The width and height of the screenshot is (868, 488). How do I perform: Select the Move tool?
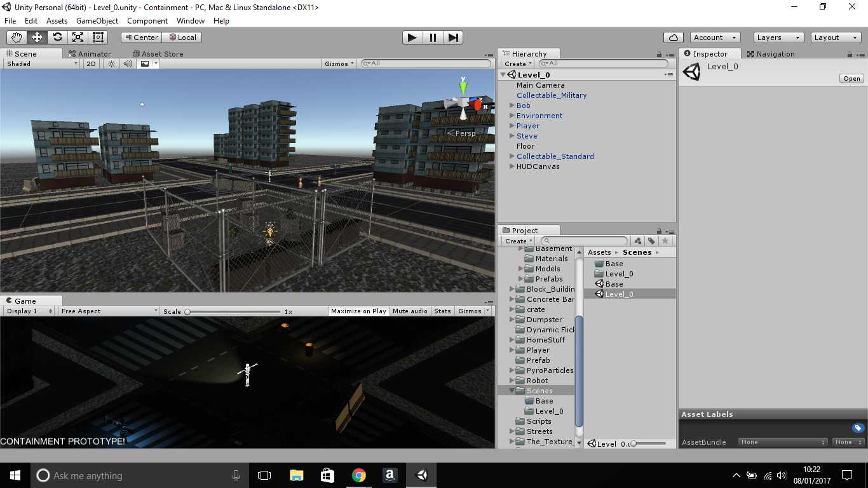36,37
